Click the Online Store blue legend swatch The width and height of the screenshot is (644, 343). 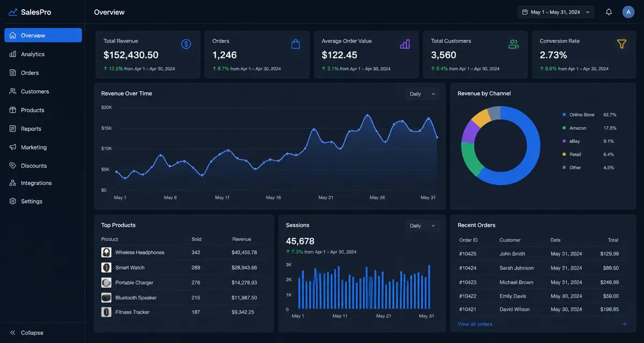tap(564, 115)
